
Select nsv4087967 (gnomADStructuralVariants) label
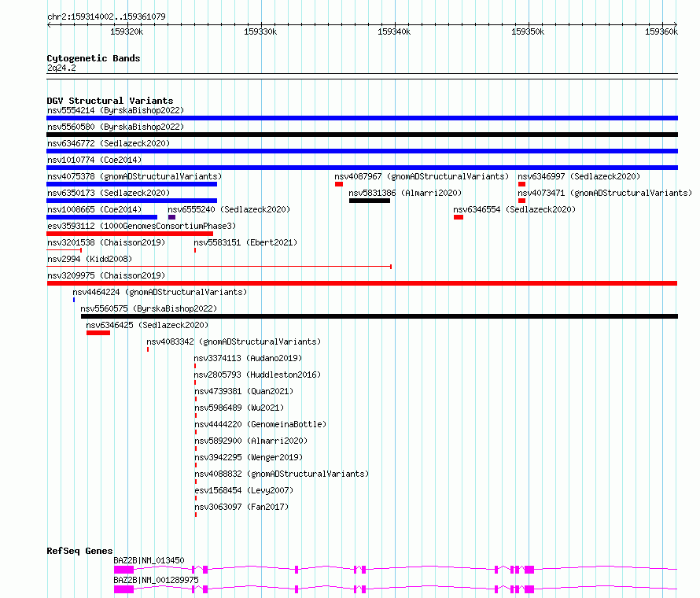coord(422,176)
